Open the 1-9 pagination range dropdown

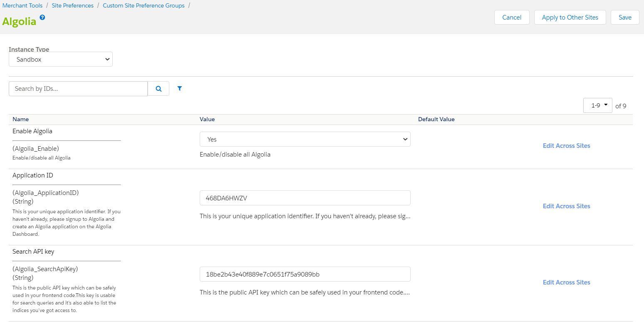pos(598,105)
